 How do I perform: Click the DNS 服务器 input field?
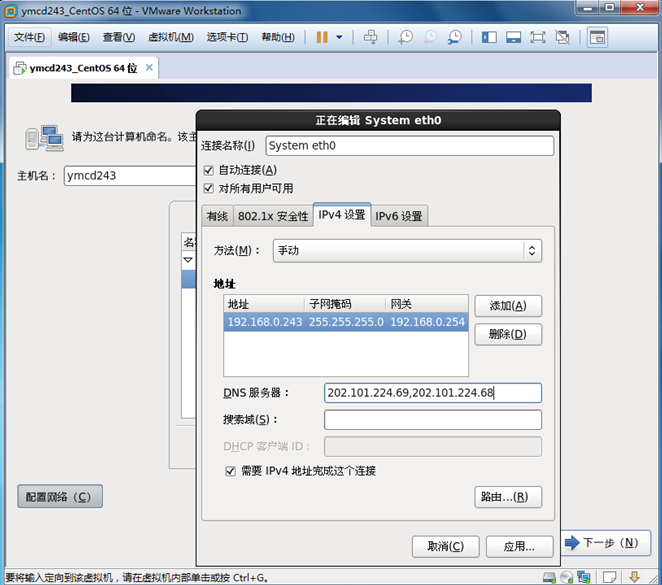[433, 393]
